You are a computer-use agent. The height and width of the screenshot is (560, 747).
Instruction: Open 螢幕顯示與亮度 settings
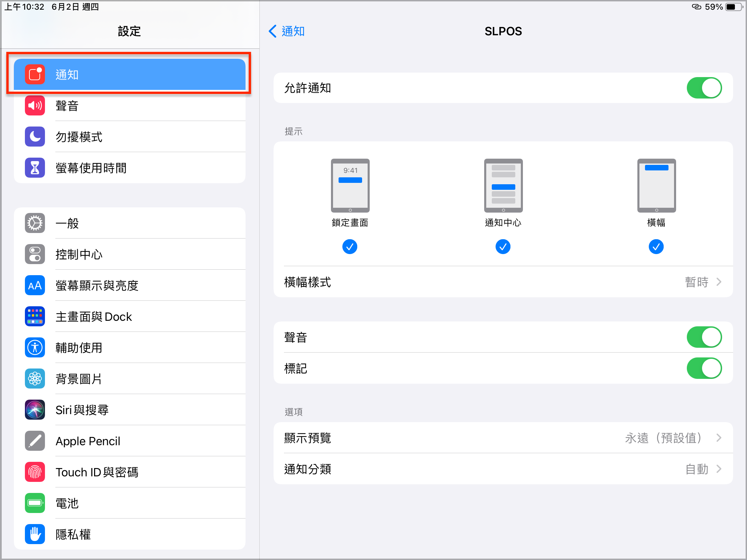[x=130, y=285]
